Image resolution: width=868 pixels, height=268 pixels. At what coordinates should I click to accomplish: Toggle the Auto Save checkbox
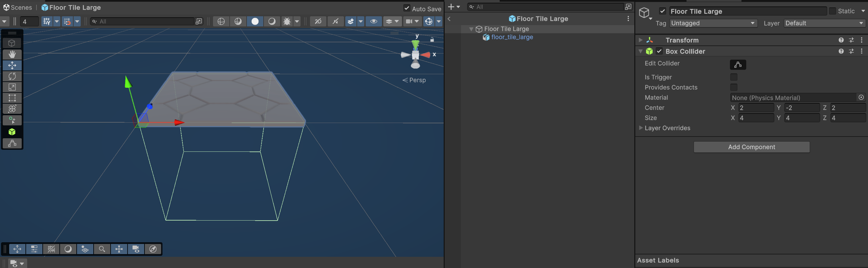coord(407,8)
